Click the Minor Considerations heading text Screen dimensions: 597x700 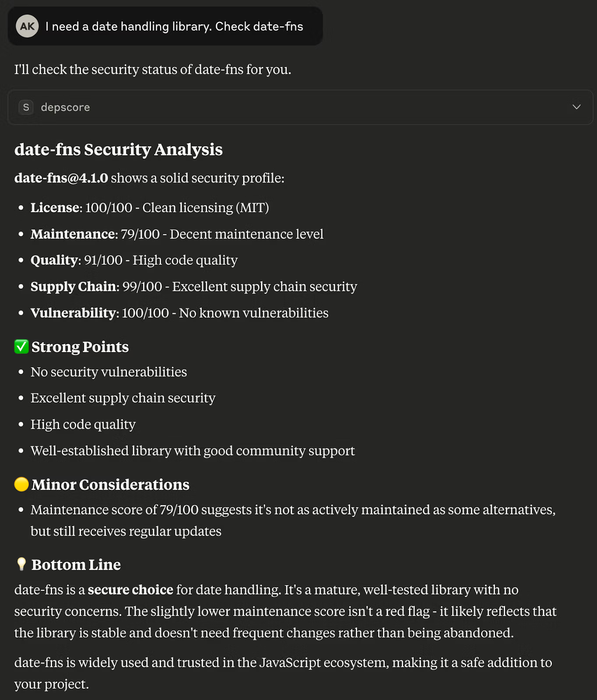(110, 485)
